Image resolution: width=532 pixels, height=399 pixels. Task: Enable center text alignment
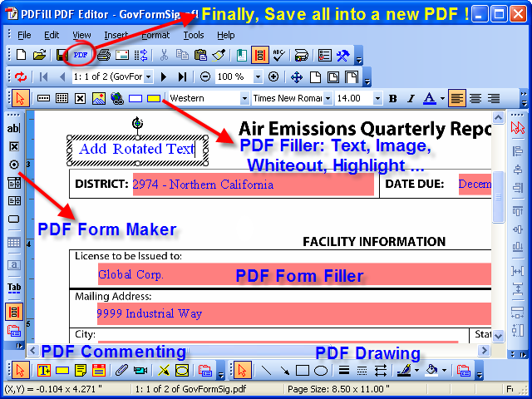[475, 98]
